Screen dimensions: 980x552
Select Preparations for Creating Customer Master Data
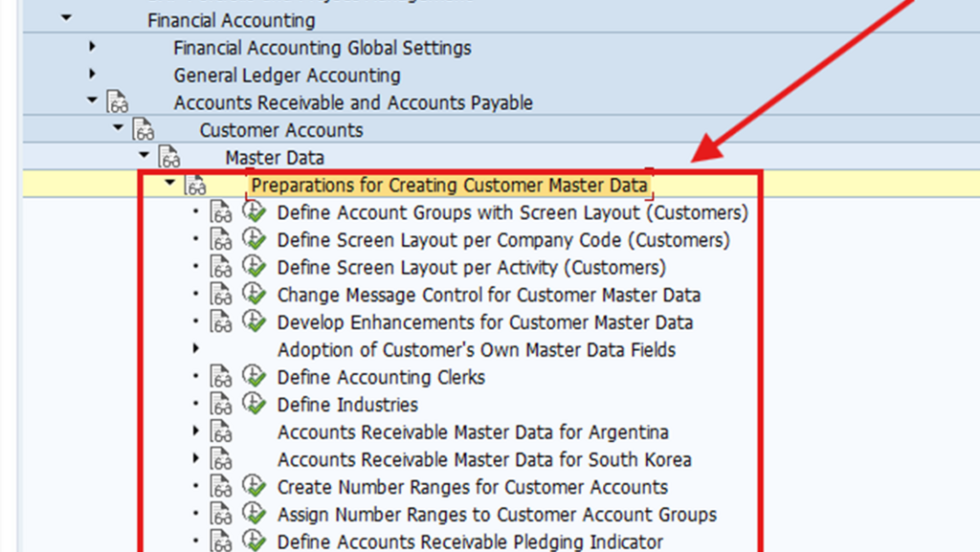(449, 186)
